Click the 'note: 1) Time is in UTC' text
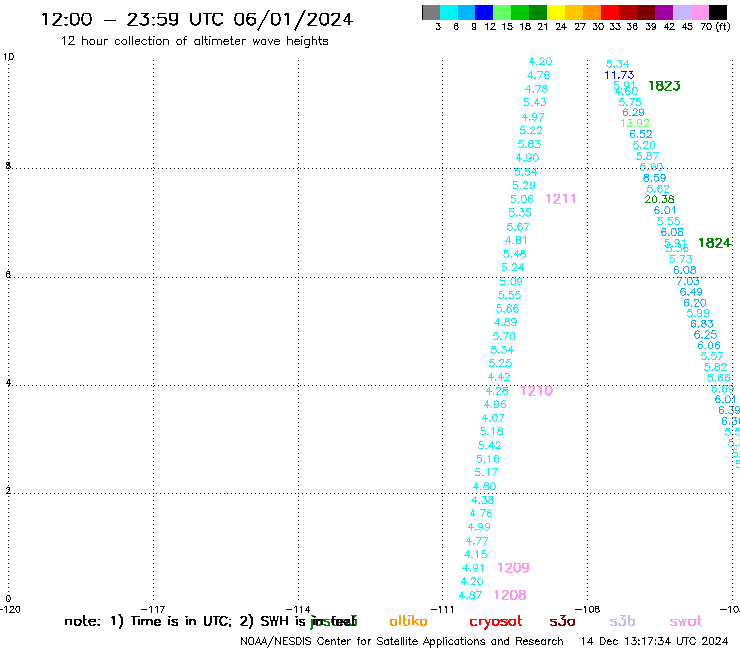 (x=148, y=621)
